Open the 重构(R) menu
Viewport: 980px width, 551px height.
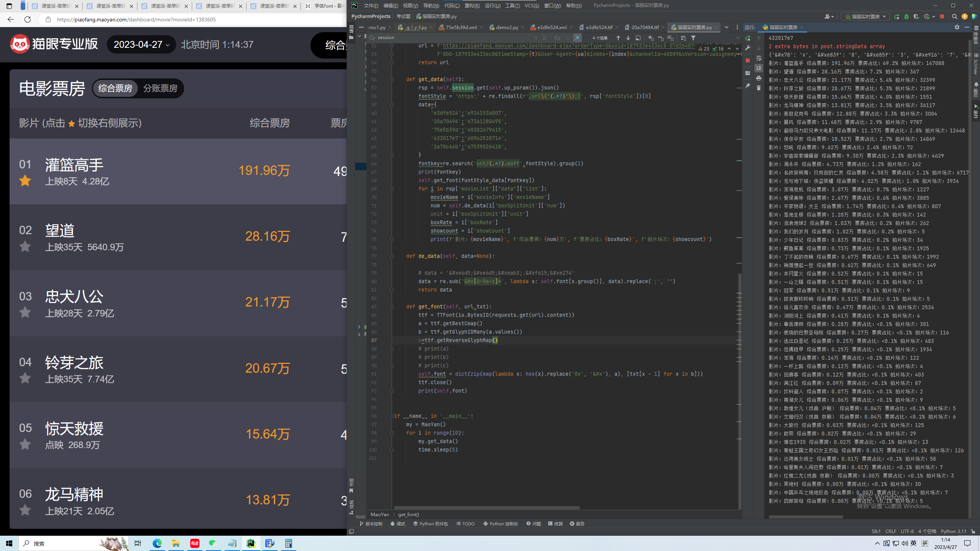coord(472,5)
